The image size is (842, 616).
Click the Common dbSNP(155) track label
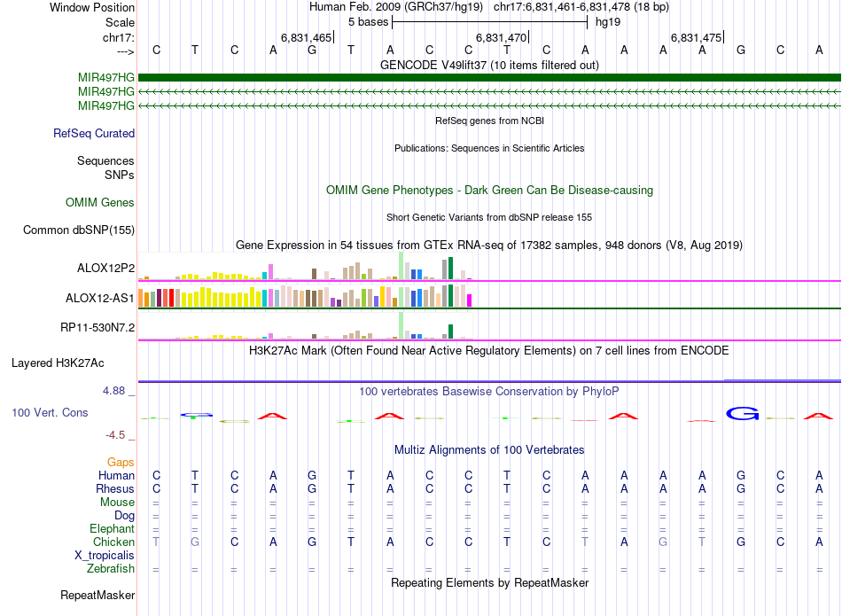pyautogui.click(x=79, y=230)
